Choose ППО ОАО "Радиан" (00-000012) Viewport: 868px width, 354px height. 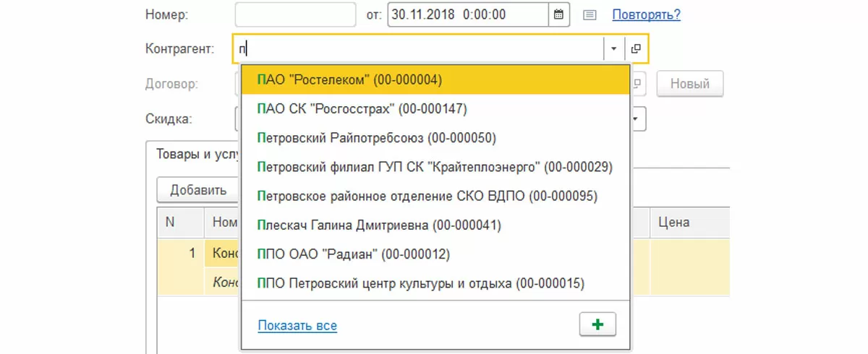click(x=435, y=254)
